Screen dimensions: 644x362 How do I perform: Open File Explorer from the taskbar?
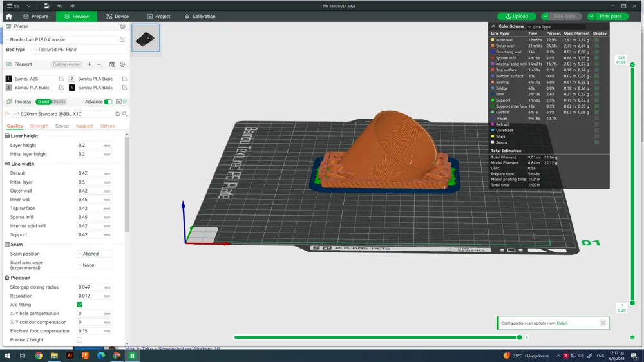click(54, 356)
